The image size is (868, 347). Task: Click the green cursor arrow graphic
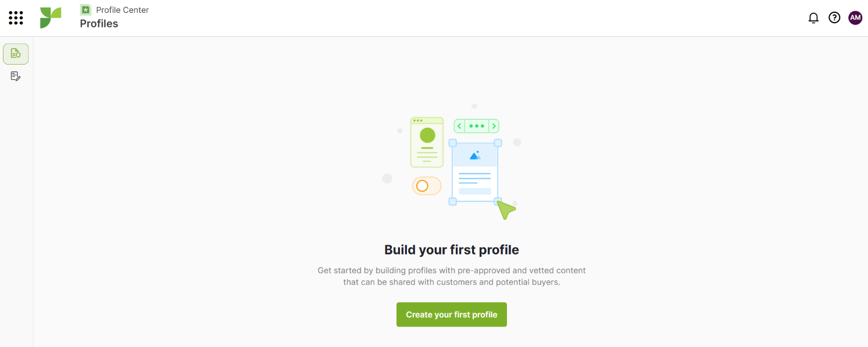[506, 210]
